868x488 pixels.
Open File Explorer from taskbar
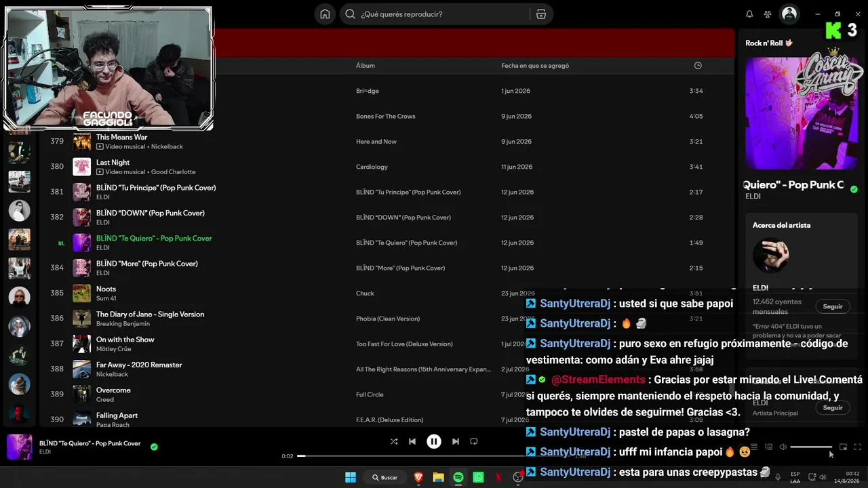coord(438,477)
